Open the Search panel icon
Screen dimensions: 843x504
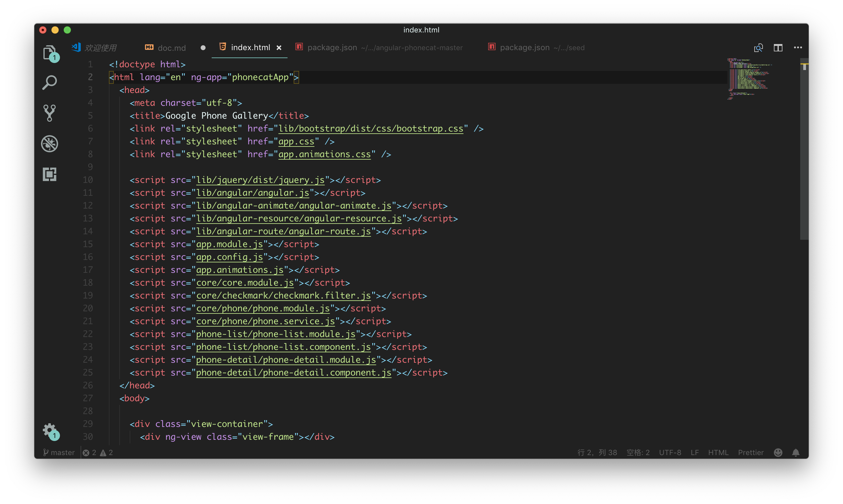[x=50, y=82]
